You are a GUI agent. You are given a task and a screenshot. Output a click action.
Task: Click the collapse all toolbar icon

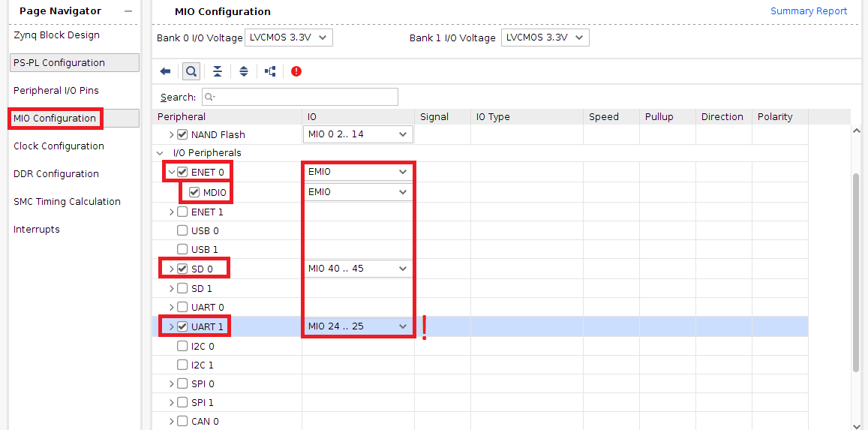tap(218, 71)
